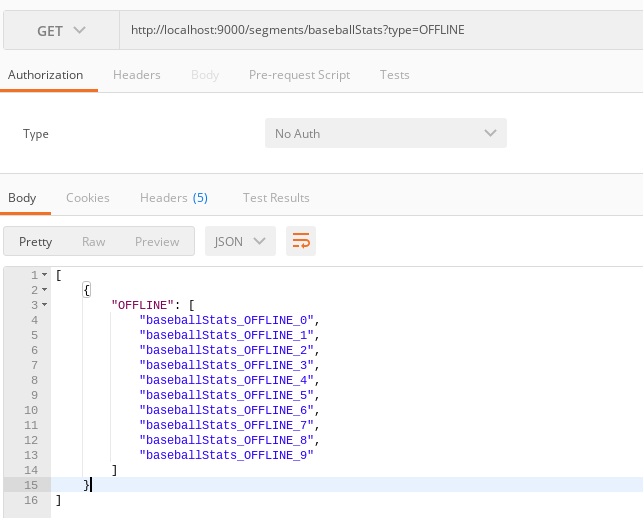Image resolution: width=643 pixels, height=518 pixels.
Task: Collapse the OFFLINE array on line 3
Action: click(44, 305)
